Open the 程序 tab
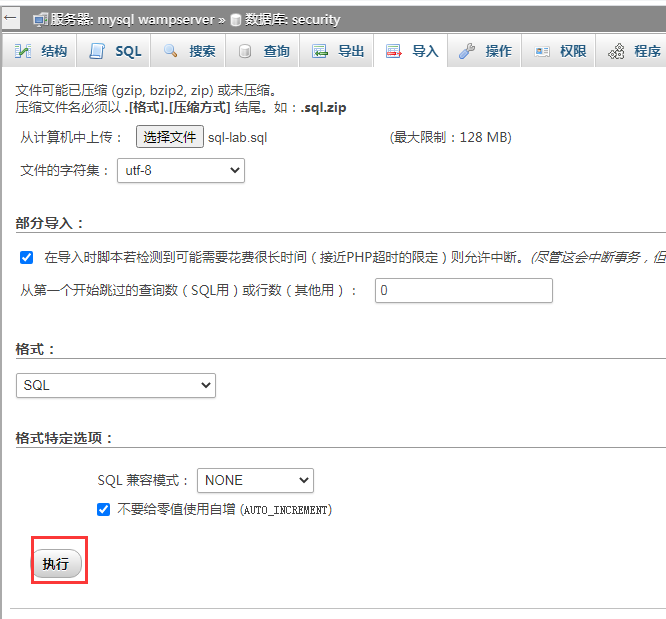 tap(633, 51)
